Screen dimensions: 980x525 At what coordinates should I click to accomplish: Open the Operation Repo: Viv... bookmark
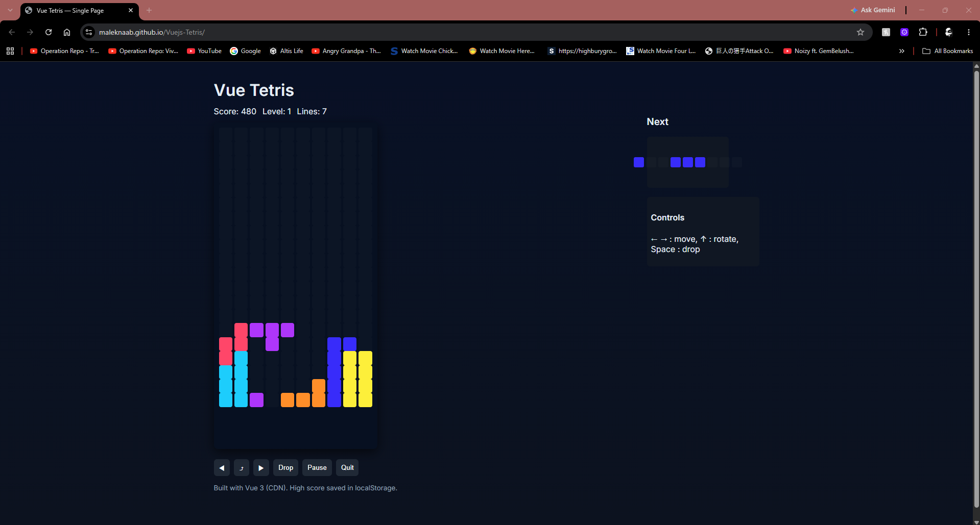(x=144, y=51)
